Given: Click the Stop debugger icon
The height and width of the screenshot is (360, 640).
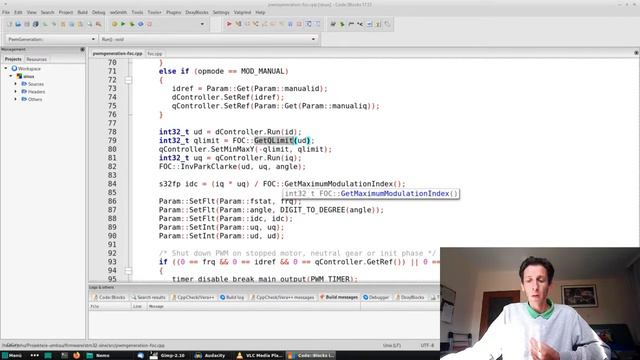Looking at the screenshot, I should click(x=299, y=24).
